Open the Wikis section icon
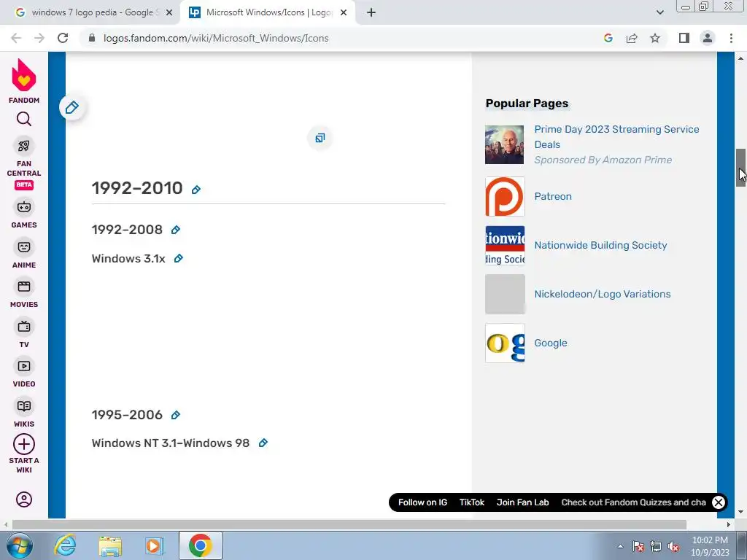This screenshot has width=747, height=560. tap(24, 406)
